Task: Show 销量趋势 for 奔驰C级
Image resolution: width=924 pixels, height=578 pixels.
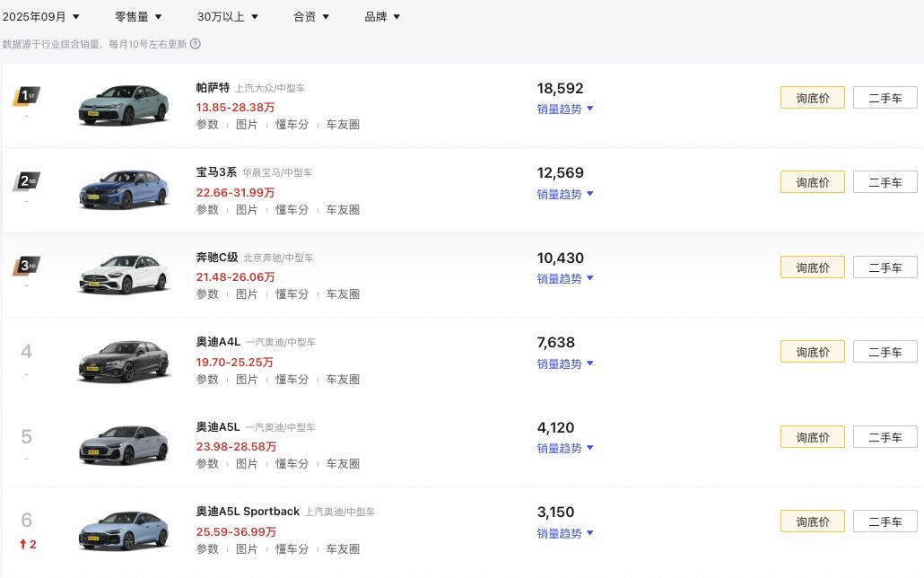Action: pos(565,278)
